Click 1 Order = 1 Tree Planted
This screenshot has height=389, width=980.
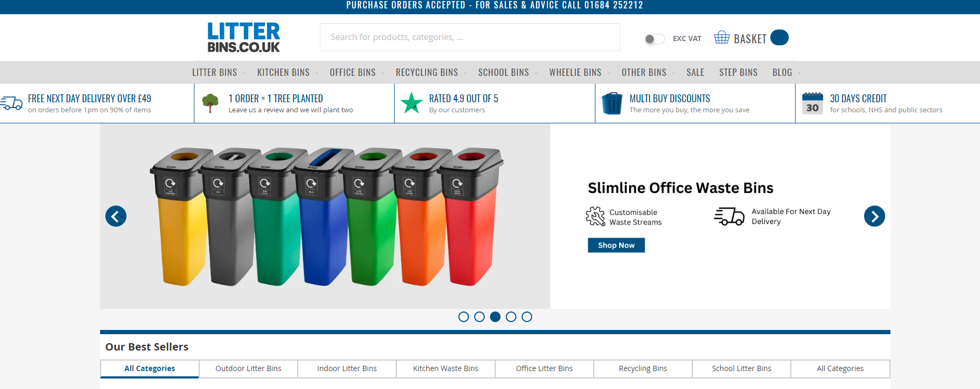coord(276,99)
